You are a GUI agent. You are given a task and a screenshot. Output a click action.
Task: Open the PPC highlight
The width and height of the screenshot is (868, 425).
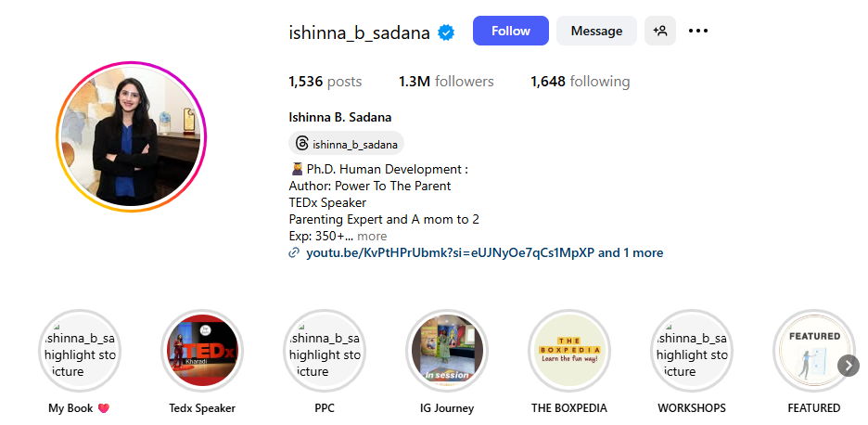[325, 351]
